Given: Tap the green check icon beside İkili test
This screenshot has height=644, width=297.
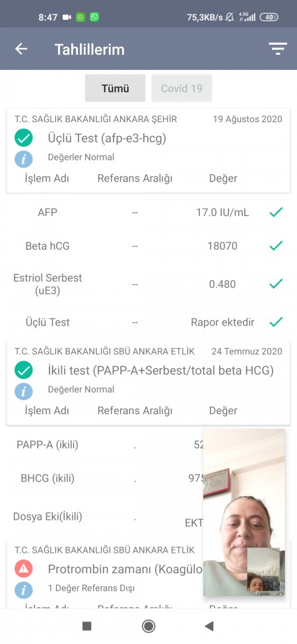Looking at the screenshot, I should click(23, 370).
